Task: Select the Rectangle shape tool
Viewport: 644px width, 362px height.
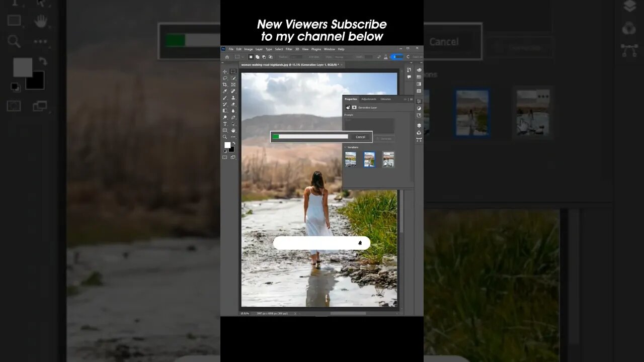Action: click(x=224, y=130)
